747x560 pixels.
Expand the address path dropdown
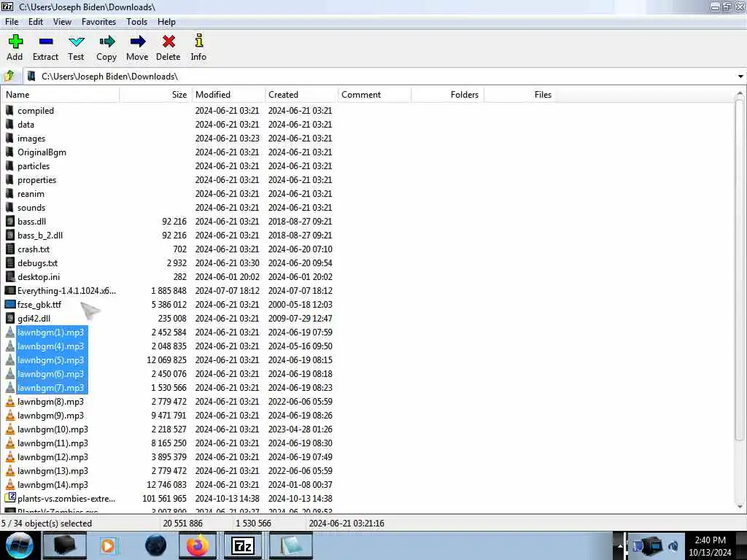click(740, 76)
